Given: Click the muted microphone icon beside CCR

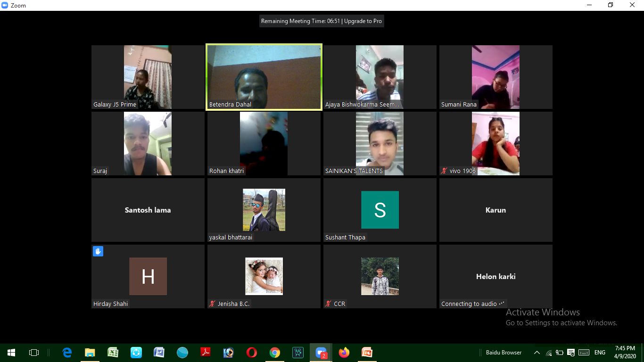Looking at the screenshot, I should click(328, 304).
